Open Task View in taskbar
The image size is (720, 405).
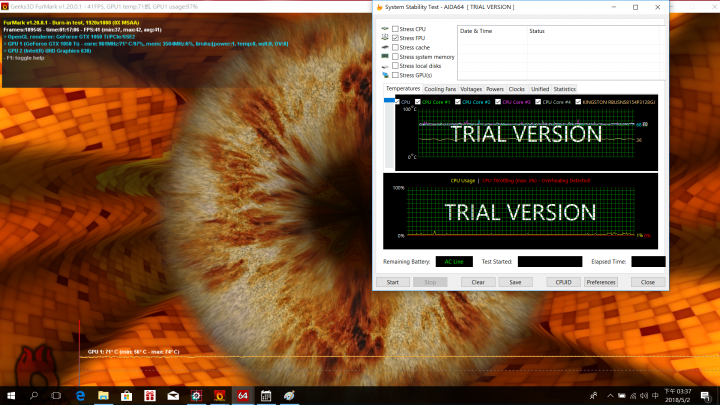coord(56,395)
